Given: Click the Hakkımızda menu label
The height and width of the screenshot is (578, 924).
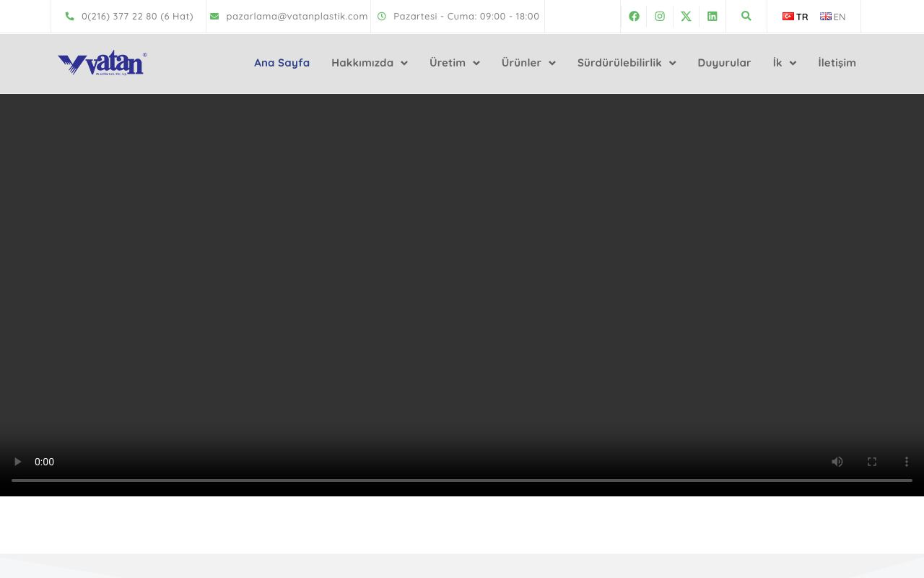Looking at the screenshot, I should pyautogui.click(x=362, y=63).
